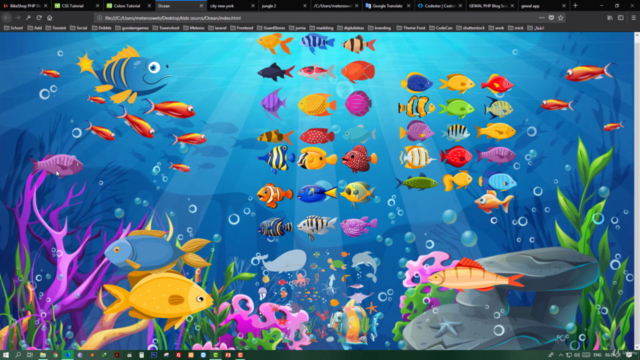
Task: Open Windows taskbar search
Action: click(x=18, y=355)
